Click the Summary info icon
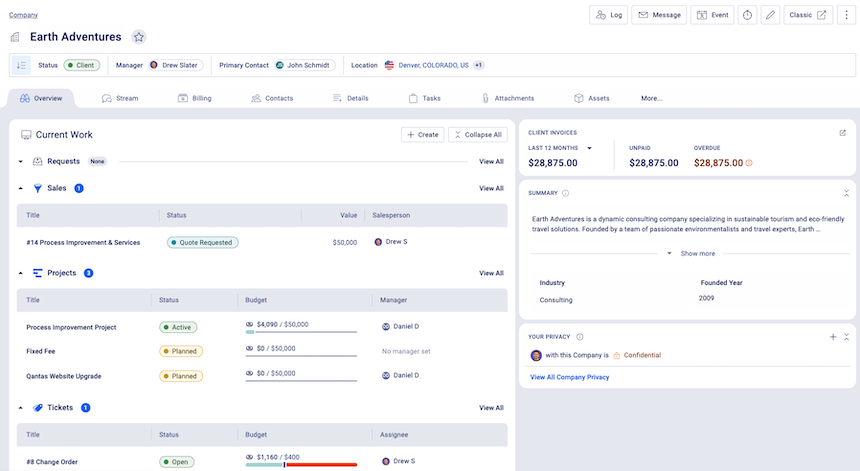 pos(565,193)
